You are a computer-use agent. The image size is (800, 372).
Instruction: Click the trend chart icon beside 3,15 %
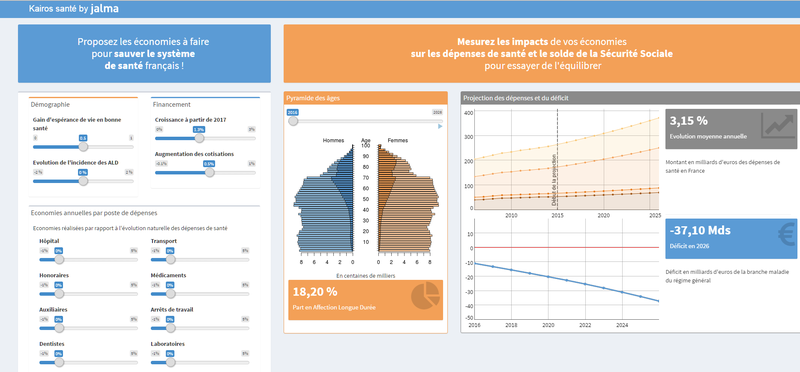pos(778,126)
